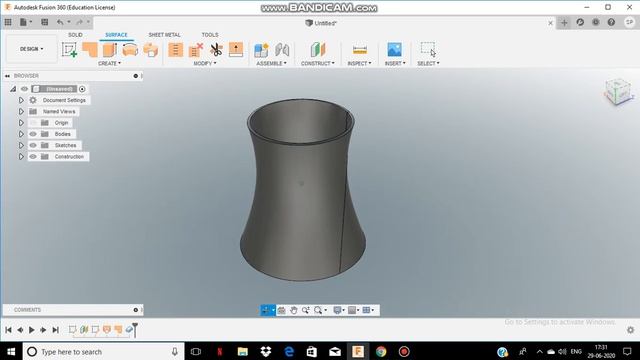
Task: Open the INSPECT dropdown menu
Action: point(359,63)
